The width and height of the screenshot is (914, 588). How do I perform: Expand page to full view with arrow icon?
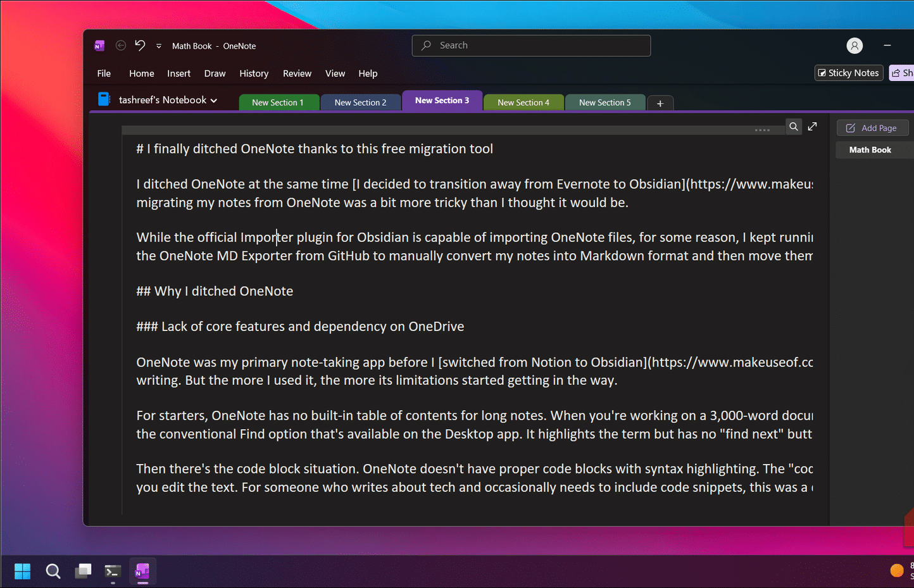(812, 127)
